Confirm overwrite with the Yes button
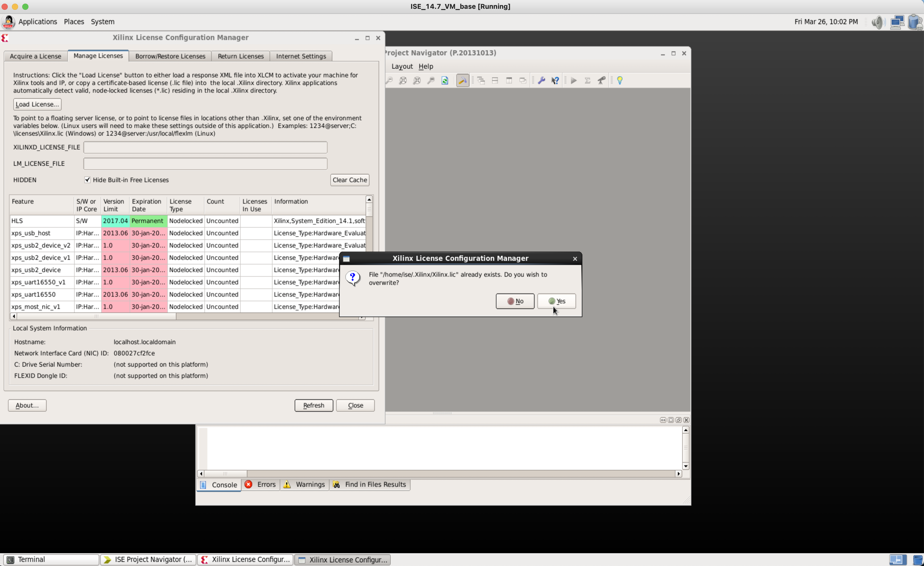 557,301
